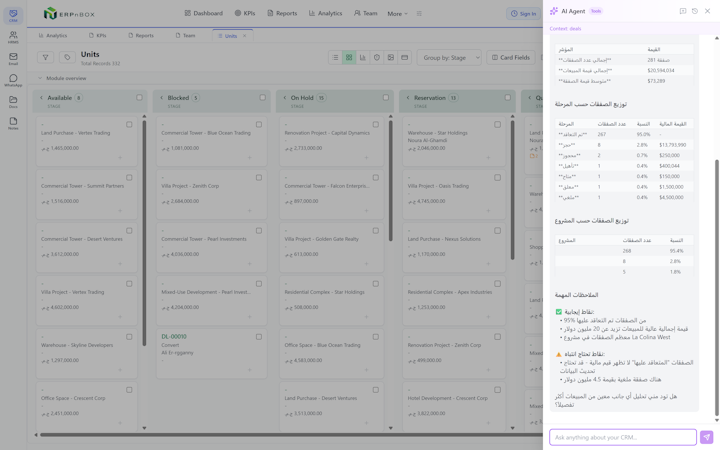Switch to list view icon

point(335,57)
